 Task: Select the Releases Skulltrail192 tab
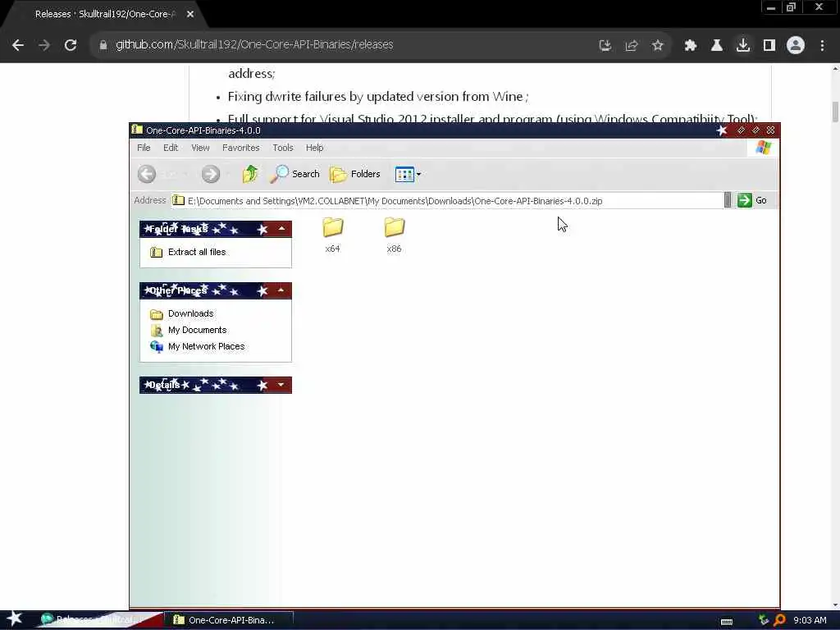105,15
